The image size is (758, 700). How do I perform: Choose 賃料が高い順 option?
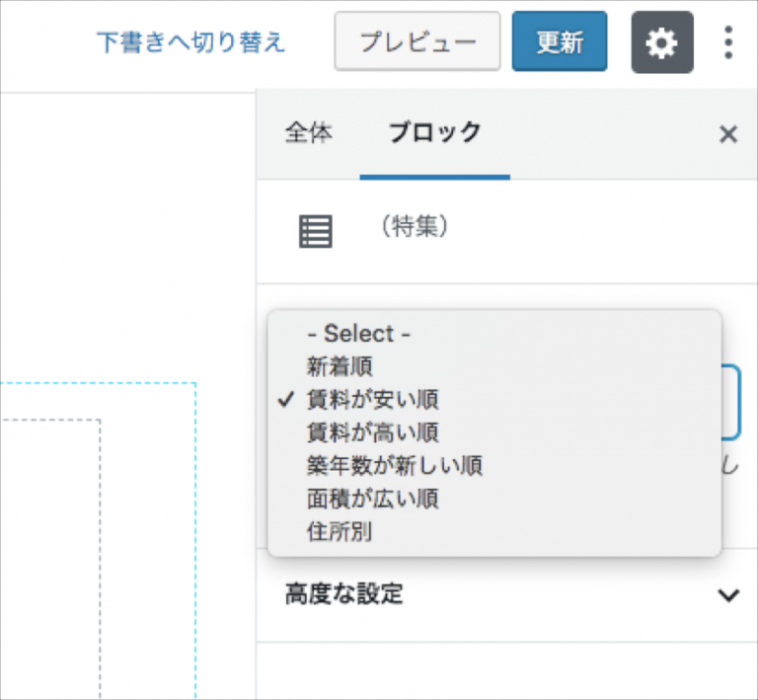click(x=494, y=432)
